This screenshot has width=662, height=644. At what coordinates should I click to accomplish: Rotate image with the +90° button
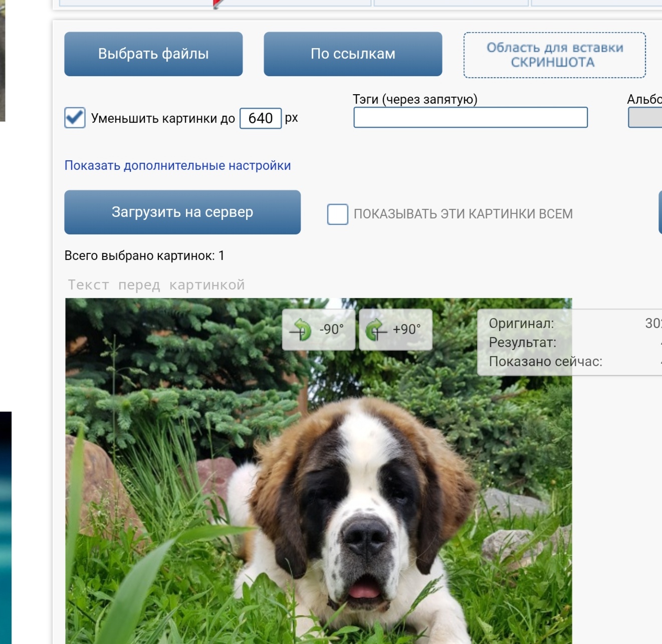(395, 330)
